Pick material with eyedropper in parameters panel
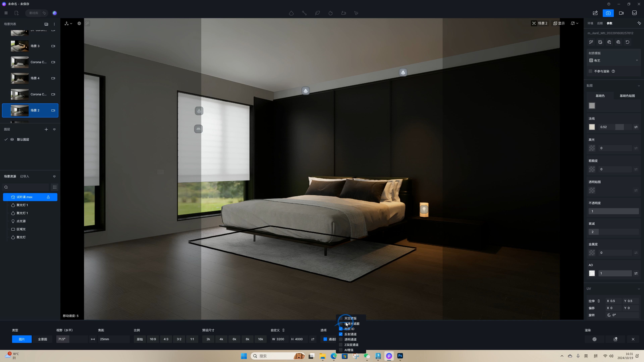This screenshot has height=362, width=644. click(591, 42)
